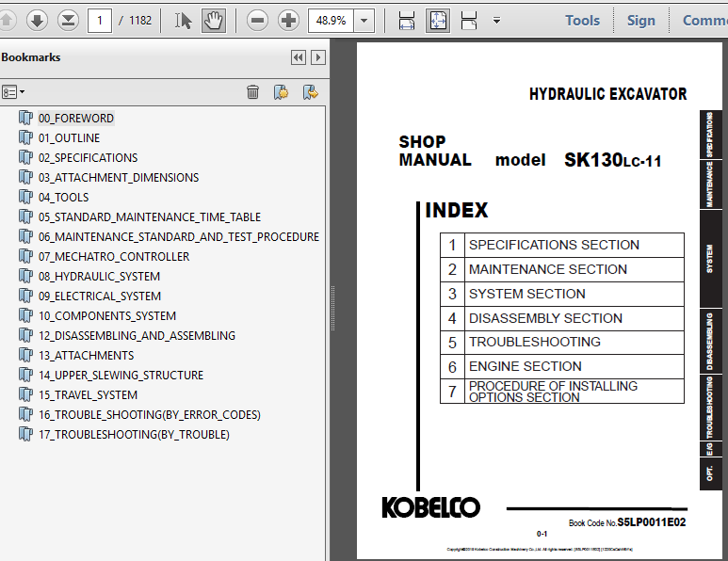Open bookmark 16_TROUBLE_SHOOTING(BY_ERROR_CODES)
Image resolution: width=728 pixels, height=561 pixels.
(150, 415)
